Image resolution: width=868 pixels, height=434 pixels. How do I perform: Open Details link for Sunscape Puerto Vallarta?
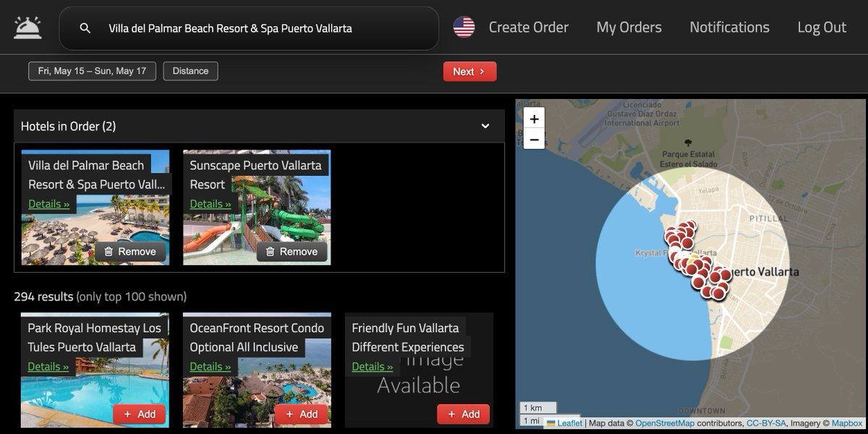click(x=210, y=204)
